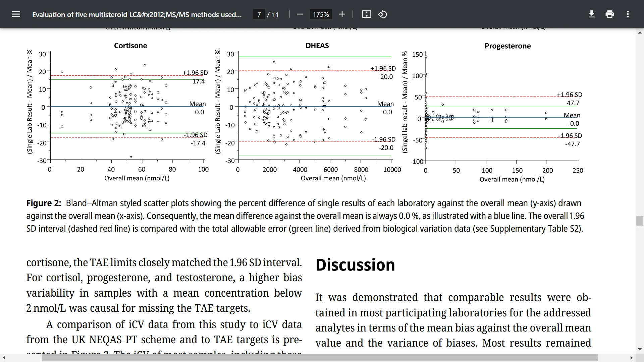The width and height of the screenshot is (644, 362).
Task: Click the '150' y-axis label in Progesterone chart
Action: click(418, 54)
